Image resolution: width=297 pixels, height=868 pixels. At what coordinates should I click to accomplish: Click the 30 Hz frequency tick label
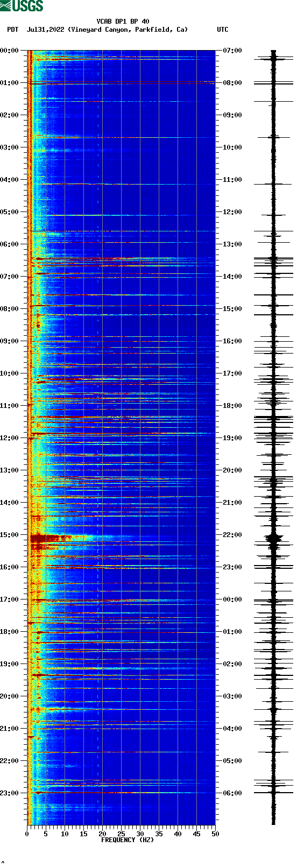click(x=140, y=834)
